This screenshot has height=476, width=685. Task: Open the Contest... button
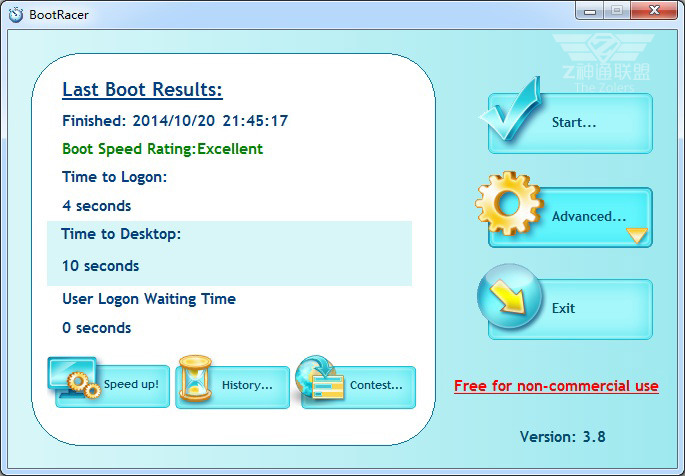click(358, 387)
